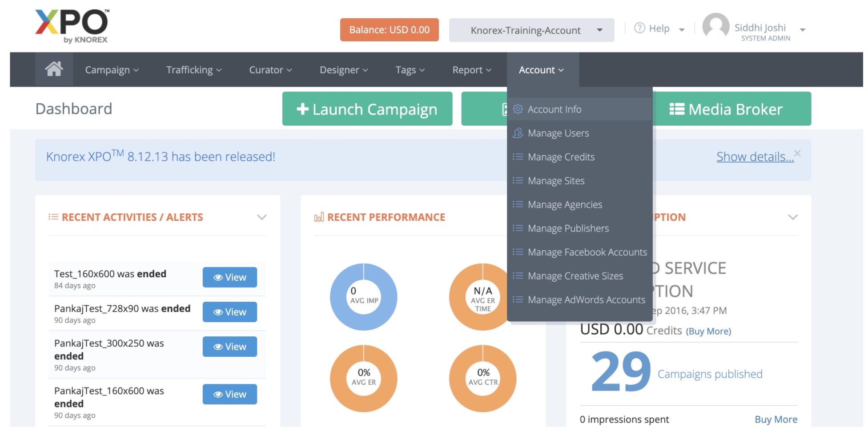Click the list icon beside Manage Credits

(518, 156)
